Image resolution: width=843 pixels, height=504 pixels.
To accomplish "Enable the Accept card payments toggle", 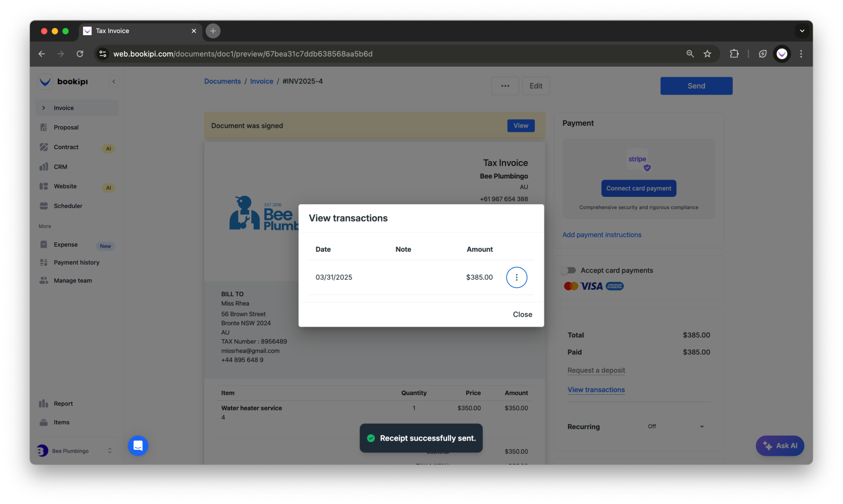I will [568, 270].
